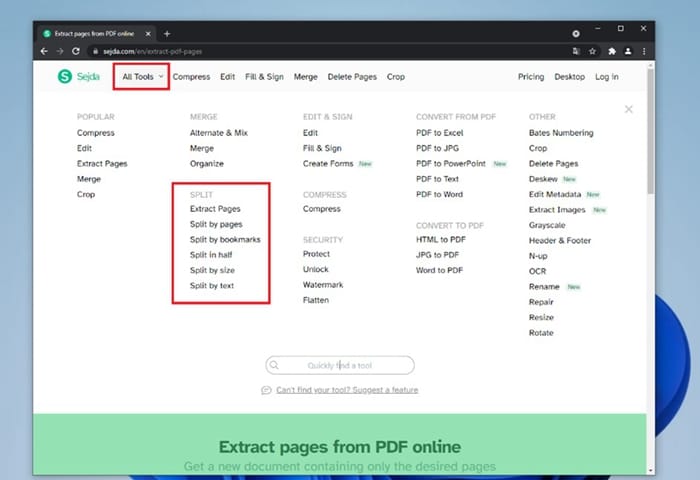Open the Deskew tool
Viewport: 700px width, 480px height.
tap(543, 179)
